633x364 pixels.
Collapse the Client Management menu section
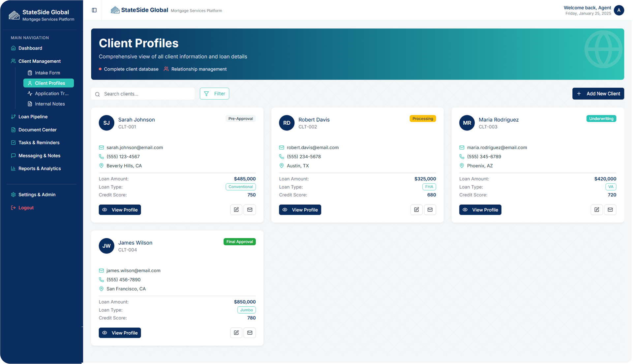point(40,61)
